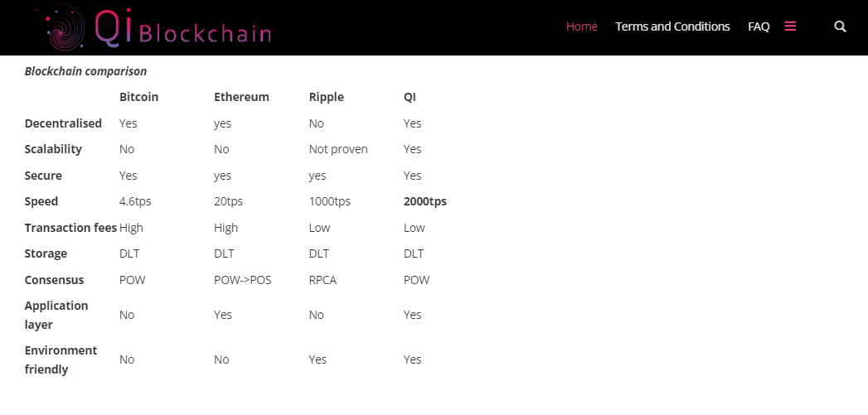Select the QI column header
The width and height of the screenshot is (868, 415).
pos(410,97)
